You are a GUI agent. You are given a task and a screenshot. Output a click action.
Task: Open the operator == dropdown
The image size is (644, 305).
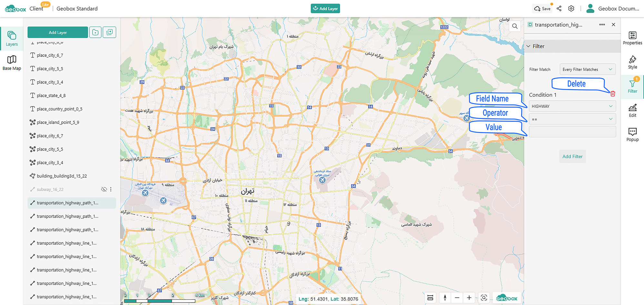coord(572,119)
